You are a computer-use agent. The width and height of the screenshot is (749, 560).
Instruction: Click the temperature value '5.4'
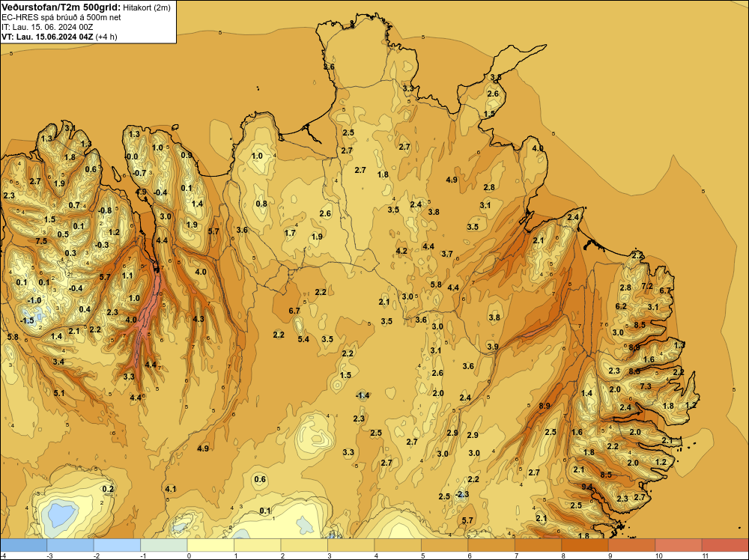pos(303,339)
